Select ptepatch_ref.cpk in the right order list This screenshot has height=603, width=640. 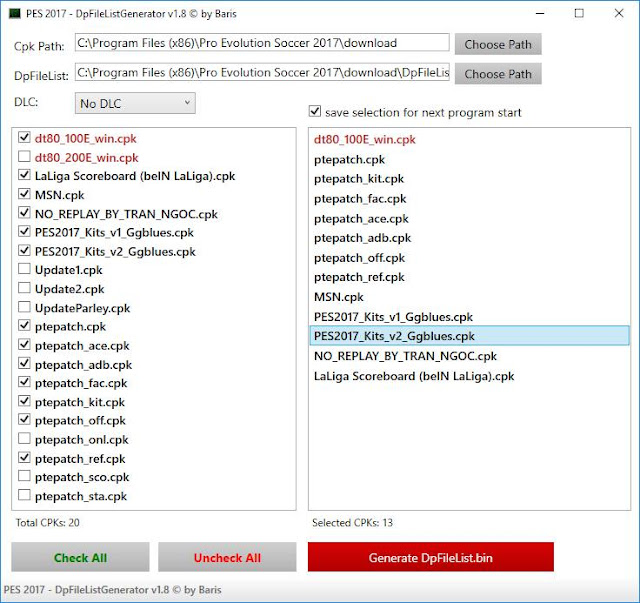click(469, 277)
